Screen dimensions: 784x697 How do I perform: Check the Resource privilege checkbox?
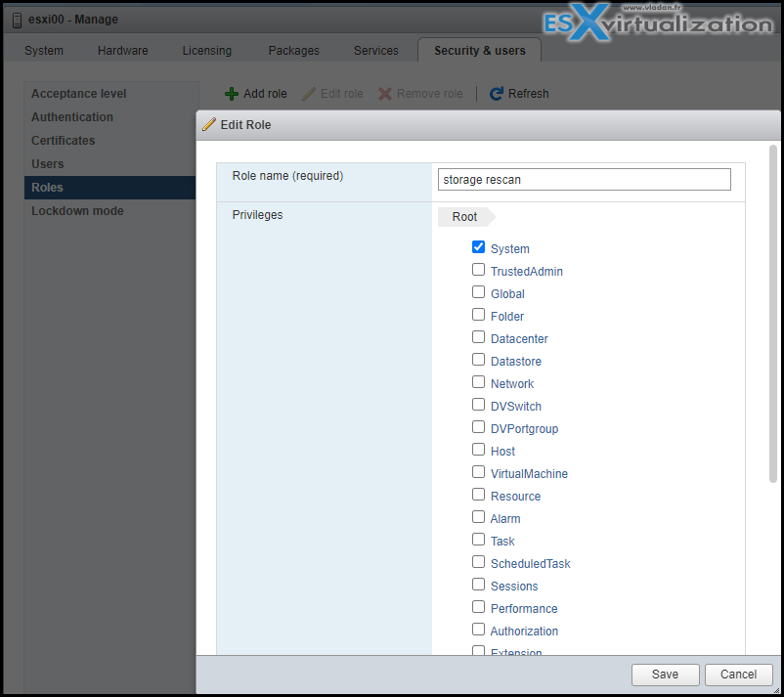(x=478, y=495)
